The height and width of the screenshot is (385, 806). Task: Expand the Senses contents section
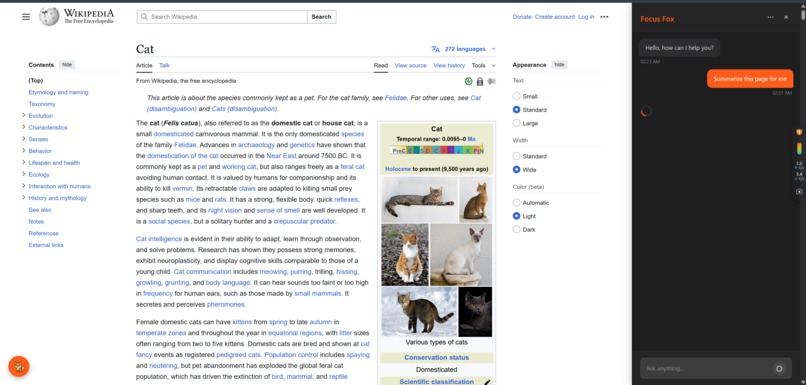point(24,139)
